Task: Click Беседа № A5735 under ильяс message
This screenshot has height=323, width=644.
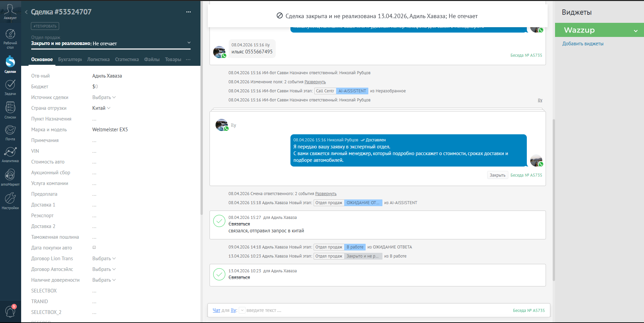Action: pos(526,55)
